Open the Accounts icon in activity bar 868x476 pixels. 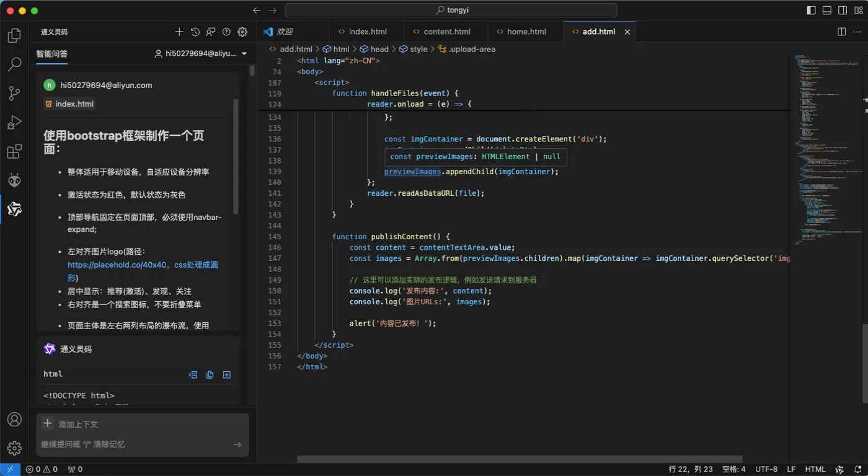[14, 420]
